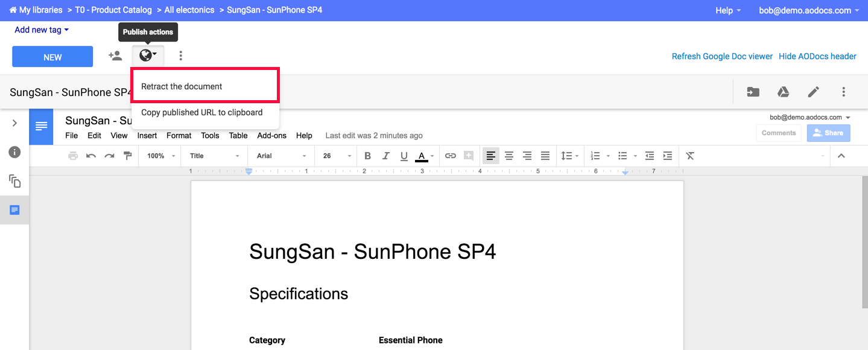Add a comment from the toolbar

pos(469,156)
